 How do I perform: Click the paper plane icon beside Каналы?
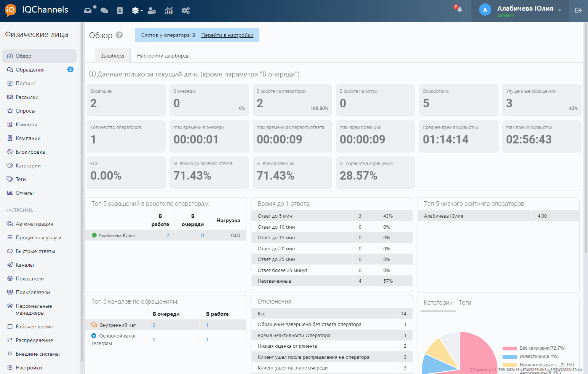click(x=10, y=265)
